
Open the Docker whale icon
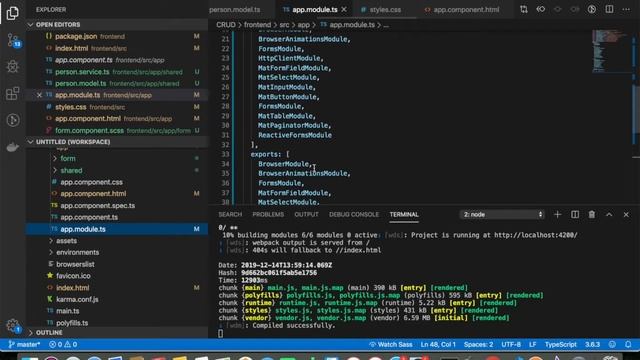13,147
